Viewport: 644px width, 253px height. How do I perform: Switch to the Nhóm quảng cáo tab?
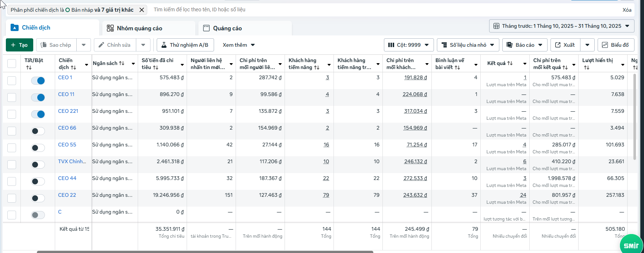(x=139, y=28)
